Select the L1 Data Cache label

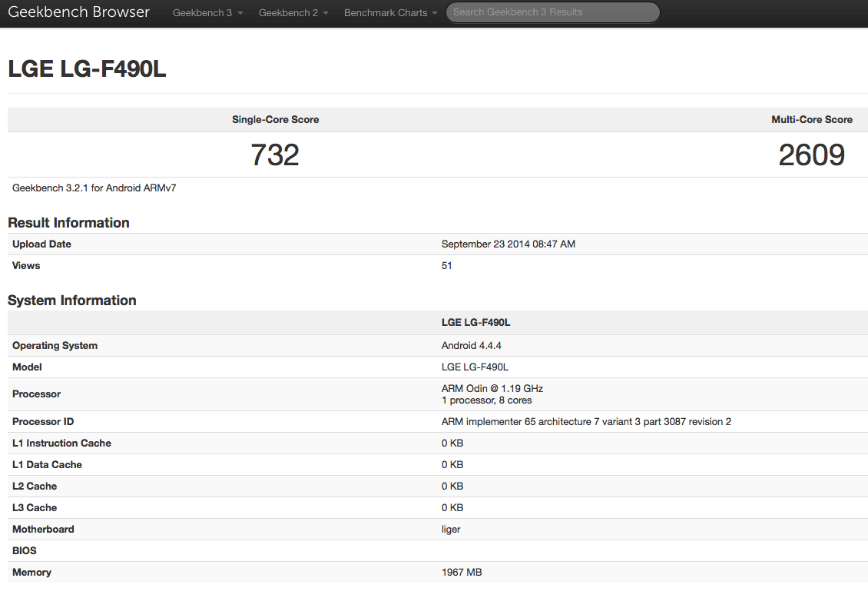coord(47,465)
